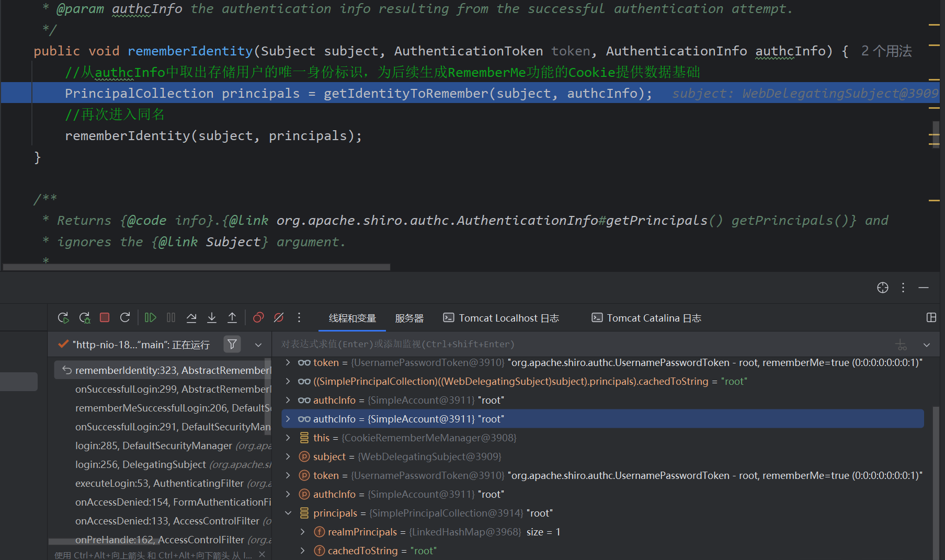Click the crosshair show execution point icon
945x560 pixels.
pos(882,288)
